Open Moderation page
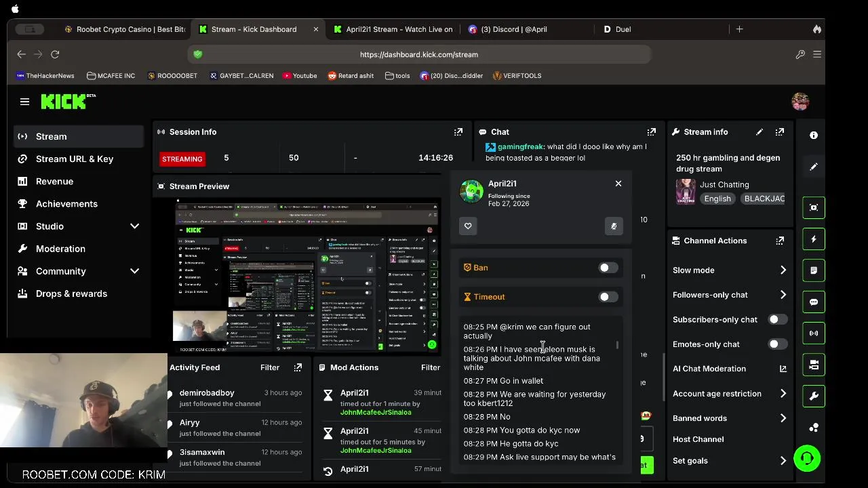This screenshot has height=488, width=868. [x=79, y=249]
